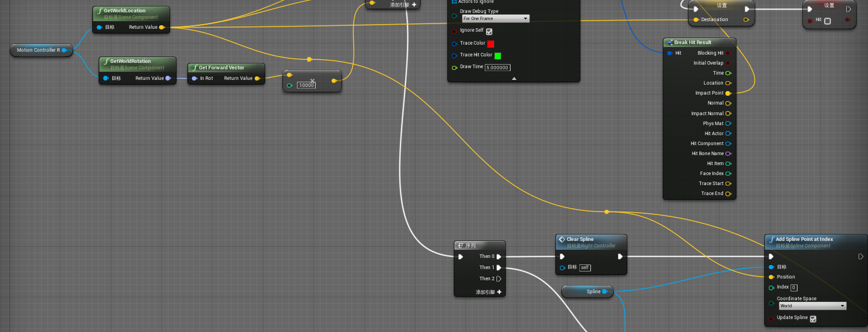868x332 pixels.
Task: Open the Coordinate Space World dropdown
Action: [x=812, y=306]
